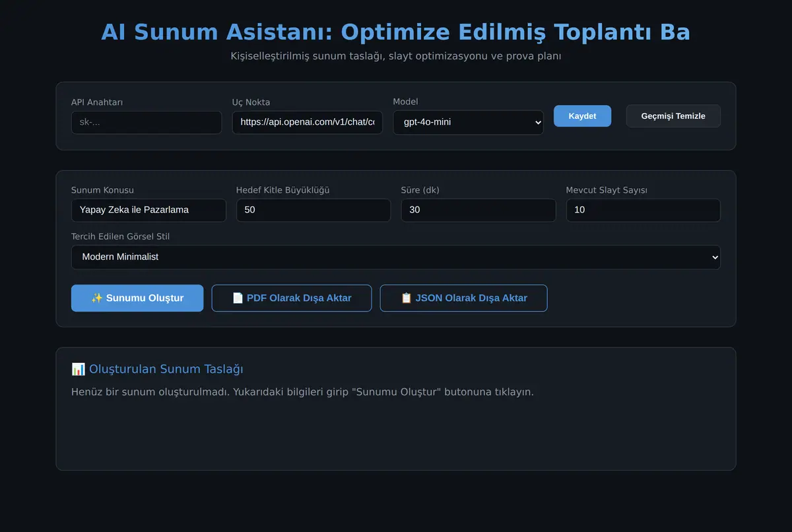Select the Sunum Konusu text field

click(x=148, y=211)
